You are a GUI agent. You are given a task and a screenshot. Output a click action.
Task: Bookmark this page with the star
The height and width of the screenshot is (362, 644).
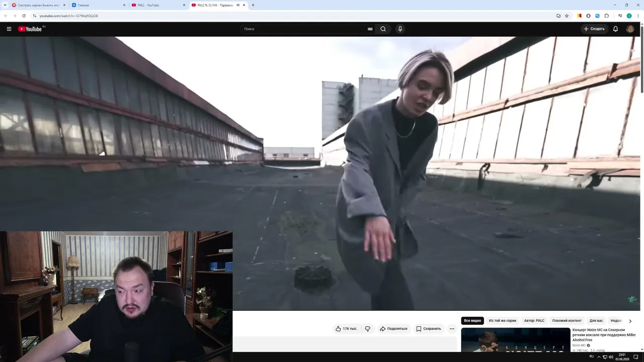click(567, 16)
